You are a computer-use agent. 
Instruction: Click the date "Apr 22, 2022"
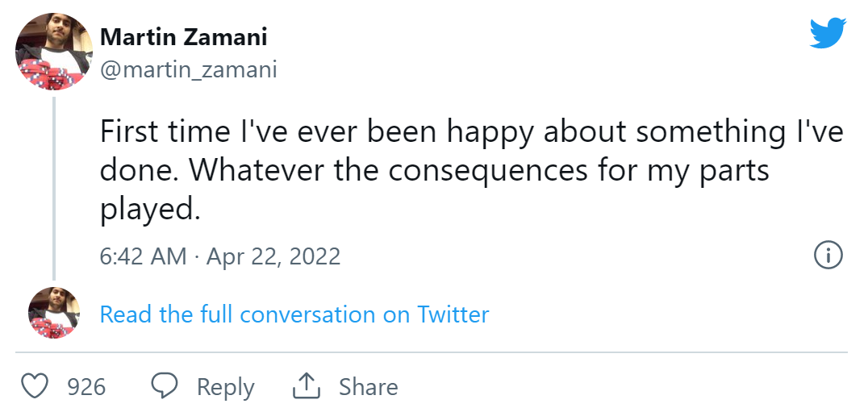click(273, 256)
